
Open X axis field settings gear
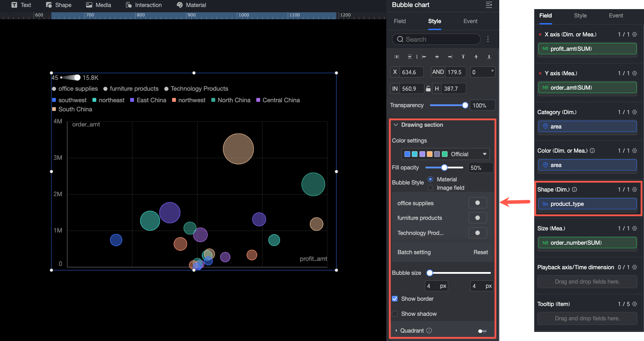pyautogui.click(x=635, y=34)
